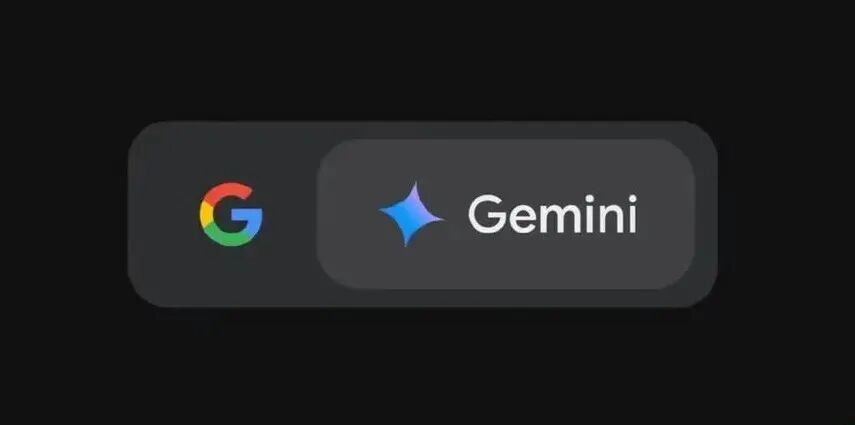The image size is (855, 425).
Task: Tap the four-pointed star icon
Action: pos(412,214)
